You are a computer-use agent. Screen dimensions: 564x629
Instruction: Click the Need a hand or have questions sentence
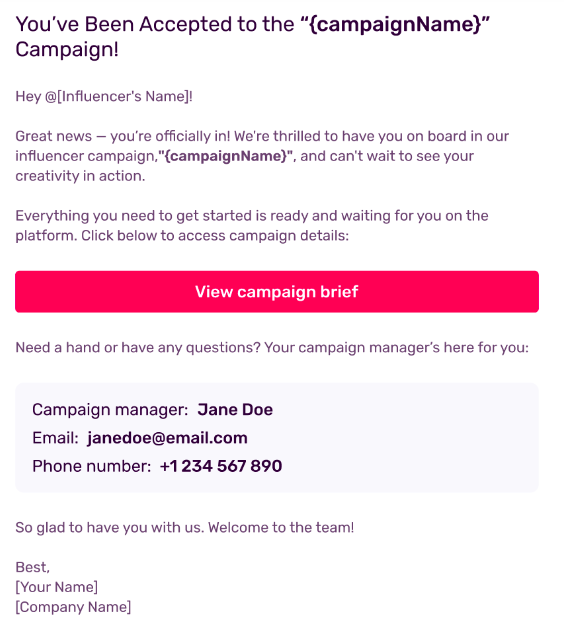coord(272,347)
